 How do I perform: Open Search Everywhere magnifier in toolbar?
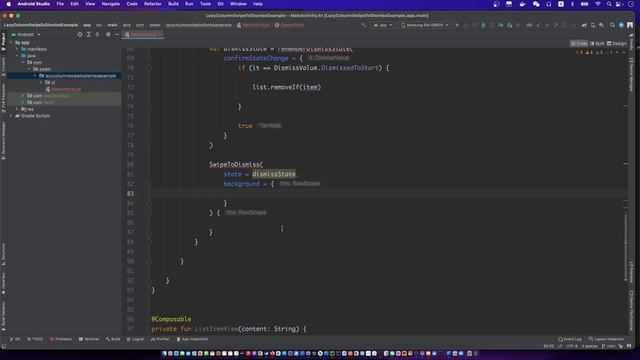pos(612,25)
